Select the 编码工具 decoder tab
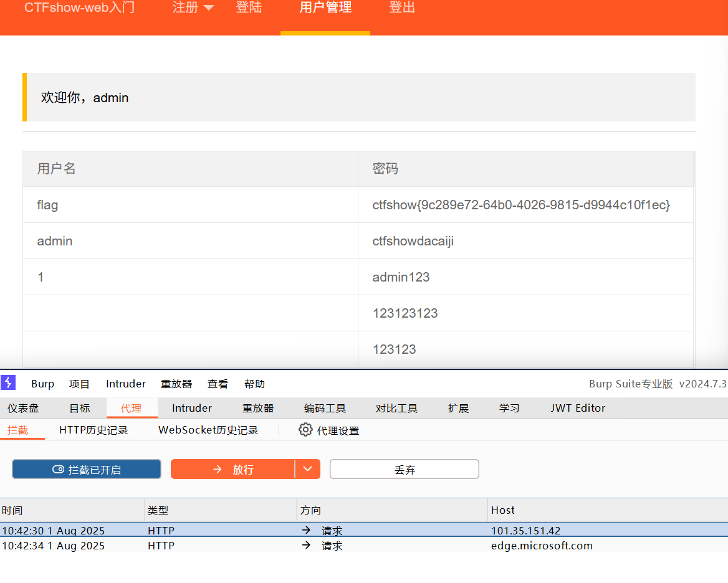 325,409
